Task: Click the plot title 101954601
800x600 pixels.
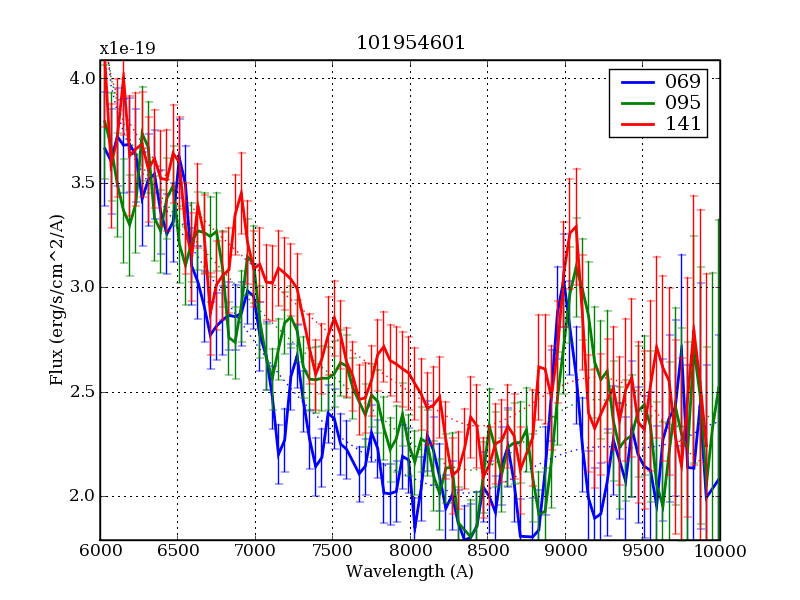Action: pyautogui.click(x=410, y=43)
